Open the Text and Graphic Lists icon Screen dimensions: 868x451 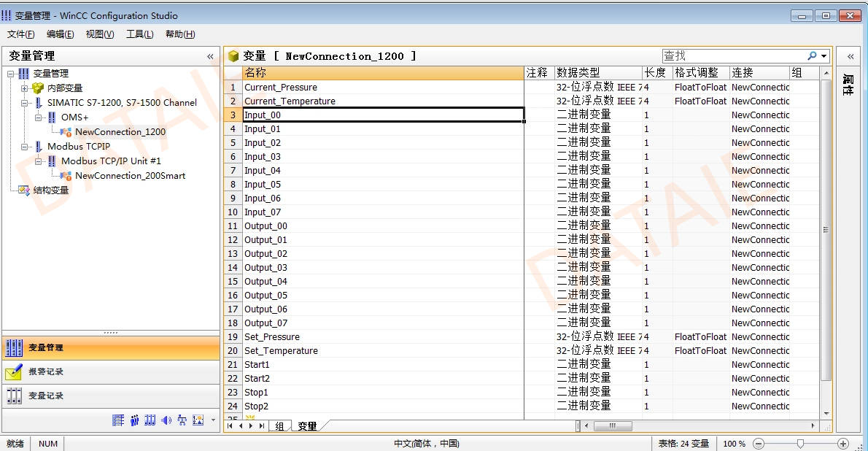[198, 420]
